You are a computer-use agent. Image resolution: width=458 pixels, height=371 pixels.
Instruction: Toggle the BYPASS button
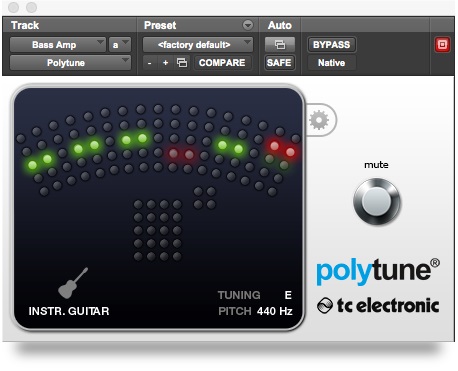331,45
